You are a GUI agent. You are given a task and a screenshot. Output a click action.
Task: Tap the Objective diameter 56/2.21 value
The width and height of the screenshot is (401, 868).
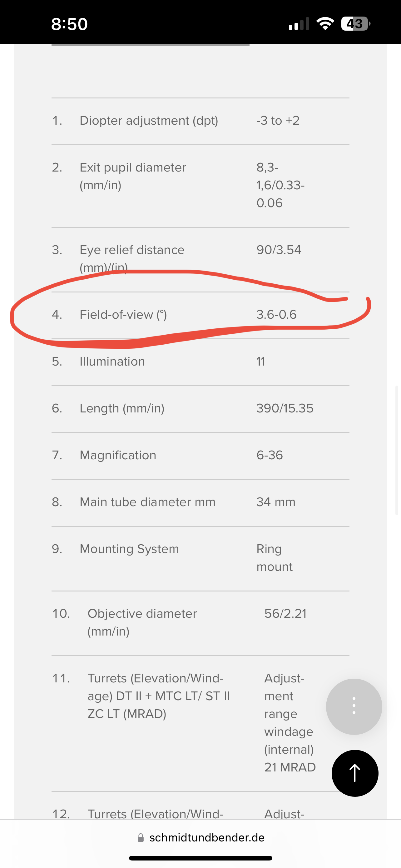pyautogui.click(x=285, y=614)
